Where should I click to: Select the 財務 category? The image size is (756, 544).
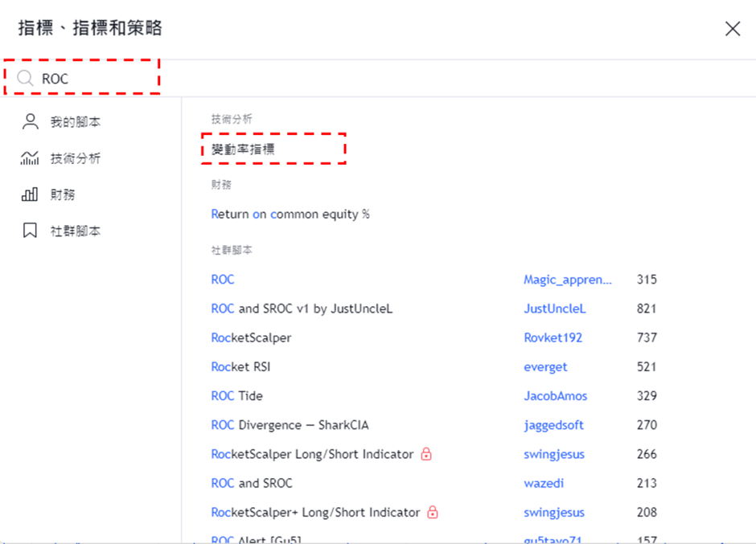tap(63, 194)
